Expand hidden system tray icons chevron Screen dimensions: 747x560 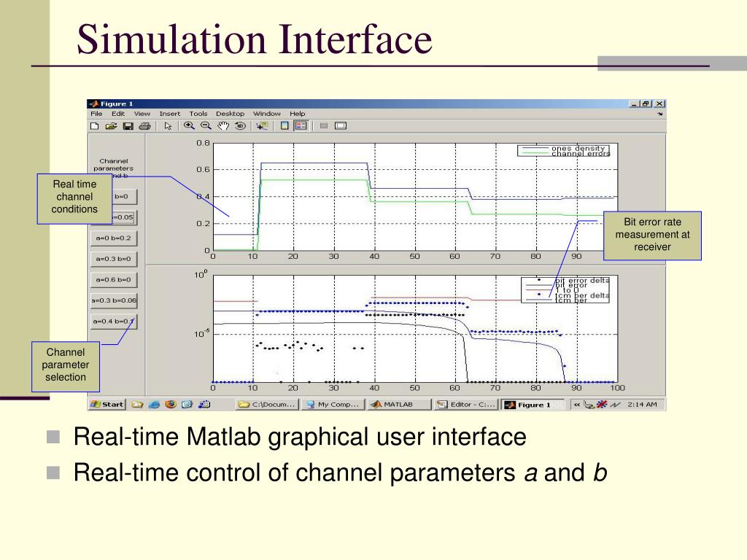[x=577, y=405]
